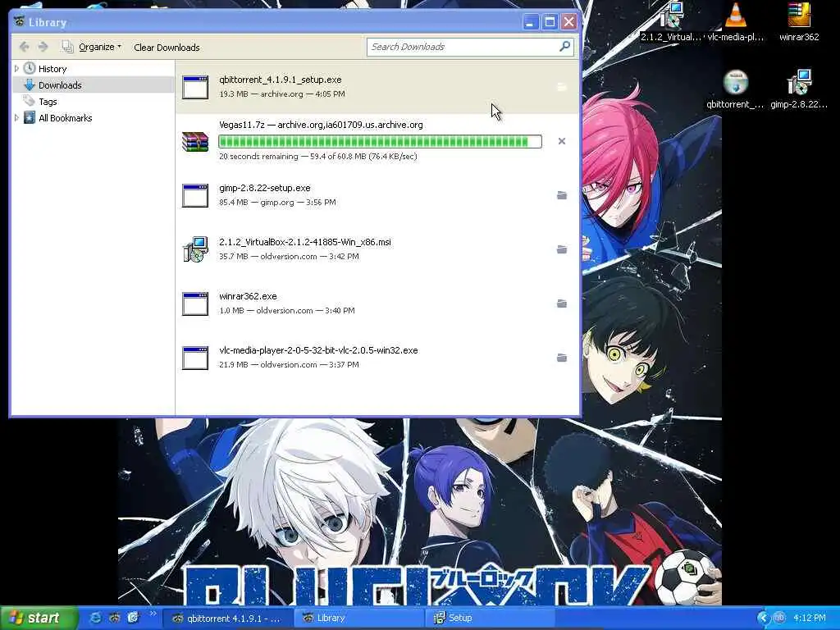Click vlc-media-pl... desktop cone icon

[x=736, y=15]
